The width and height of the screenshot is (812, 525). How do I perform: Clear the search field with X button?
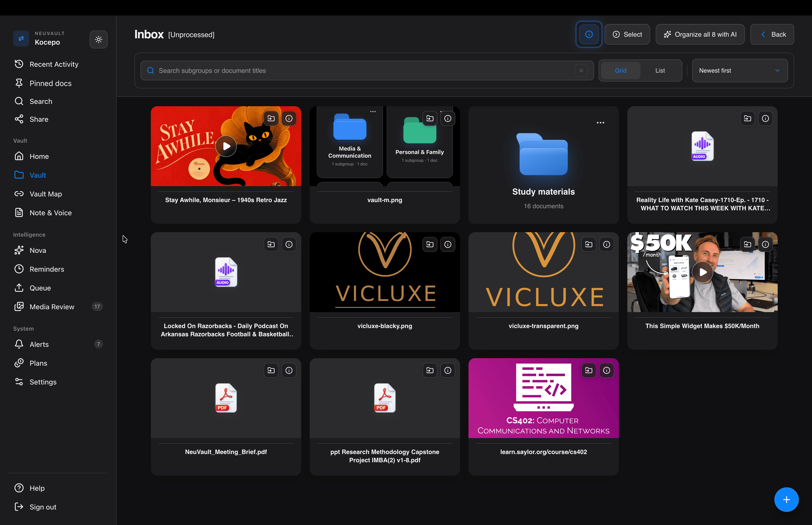(581, 71)
